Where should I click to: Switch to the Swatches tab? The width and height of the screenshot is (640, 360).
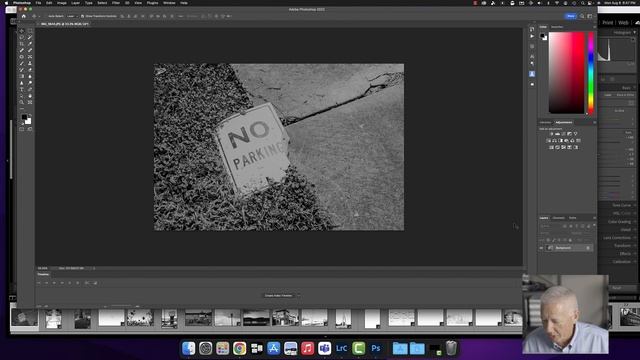pyautogui.click(x=557, y=27)
